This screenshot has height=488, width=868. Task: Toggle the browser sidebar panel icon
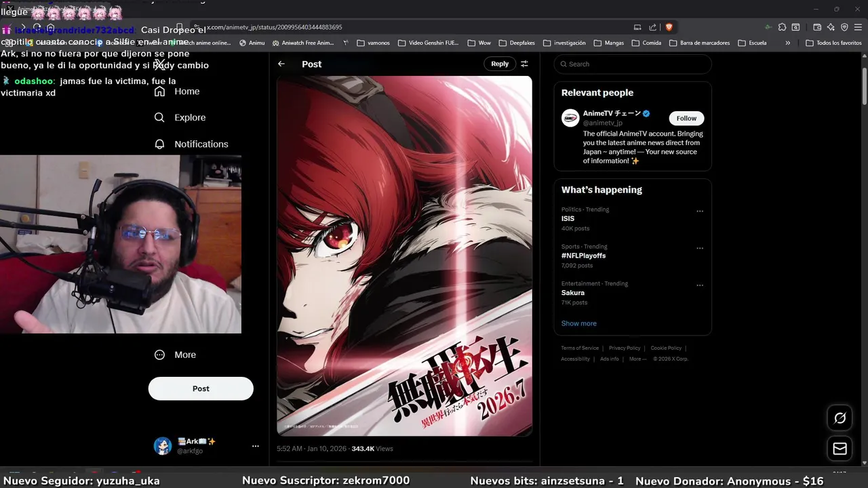[795, 27]
